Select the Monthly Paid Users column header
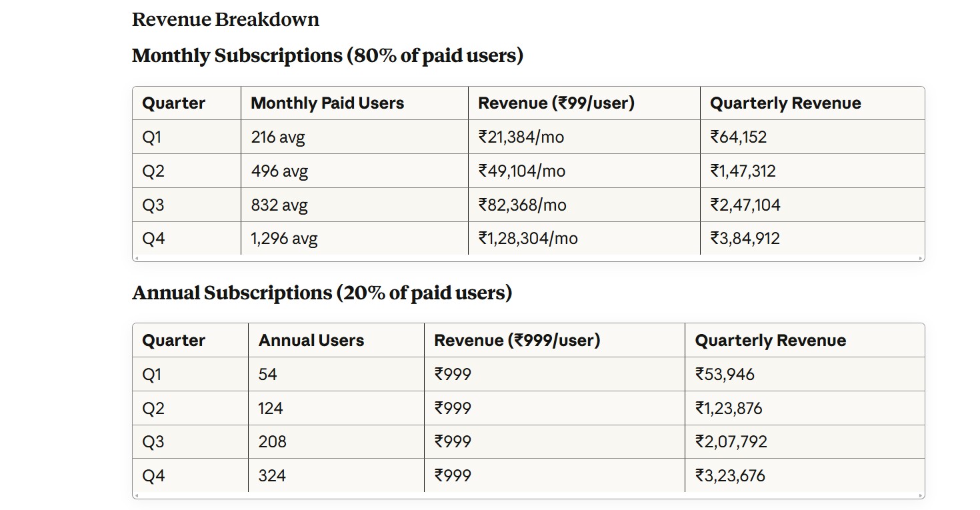980x510 pixels. click(x=327, y=103)
